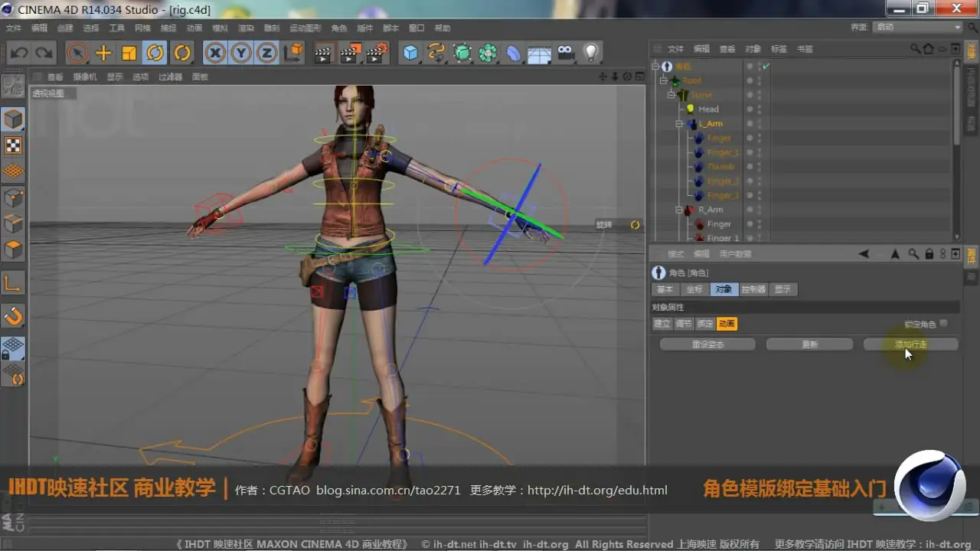The height and width of the screenshot is (551, 980).
Task: Select the 建立 mode button
Action: [x=662, y=324]
